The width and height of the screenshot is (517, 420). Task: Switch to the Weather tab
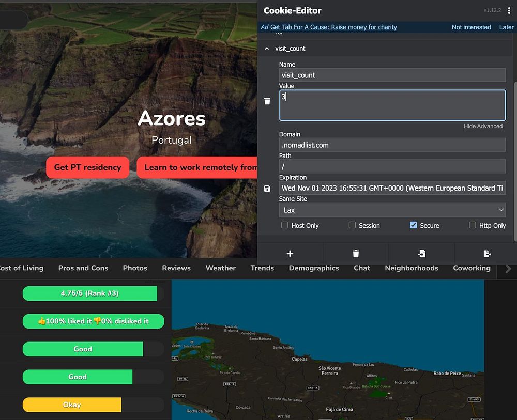click(x=220, y=268)
